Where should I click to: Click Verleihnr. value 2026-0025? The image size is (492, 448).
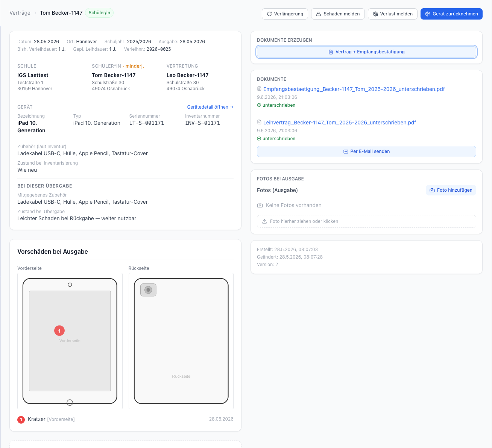(159, 49)
